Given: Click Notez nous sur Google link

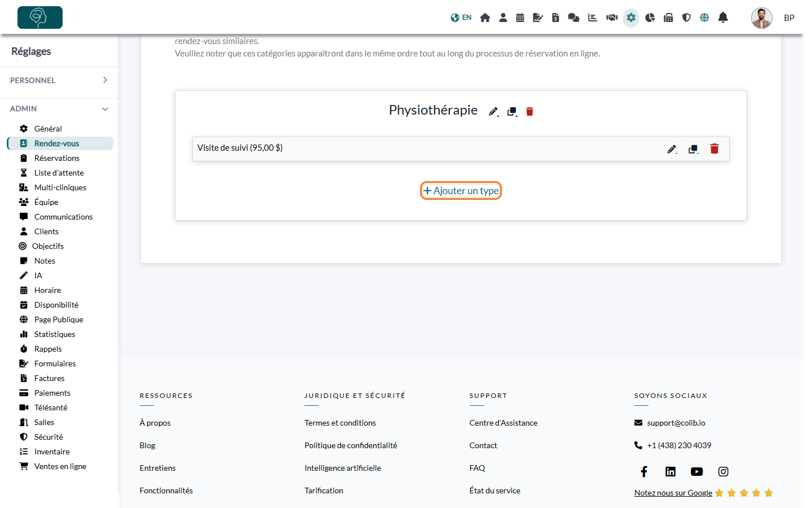Looking at the screenshot, I should [673, 493].
